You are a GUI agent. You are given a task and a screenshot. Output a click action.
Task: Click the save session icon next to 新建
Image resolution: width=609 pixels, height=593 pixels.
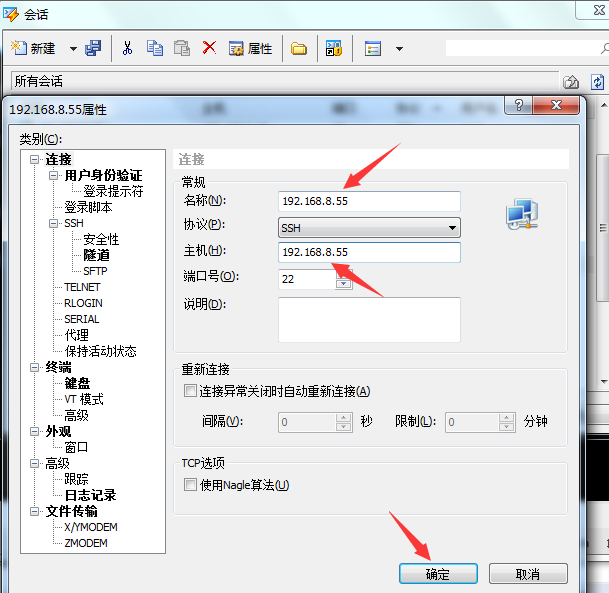pos(93,48)
